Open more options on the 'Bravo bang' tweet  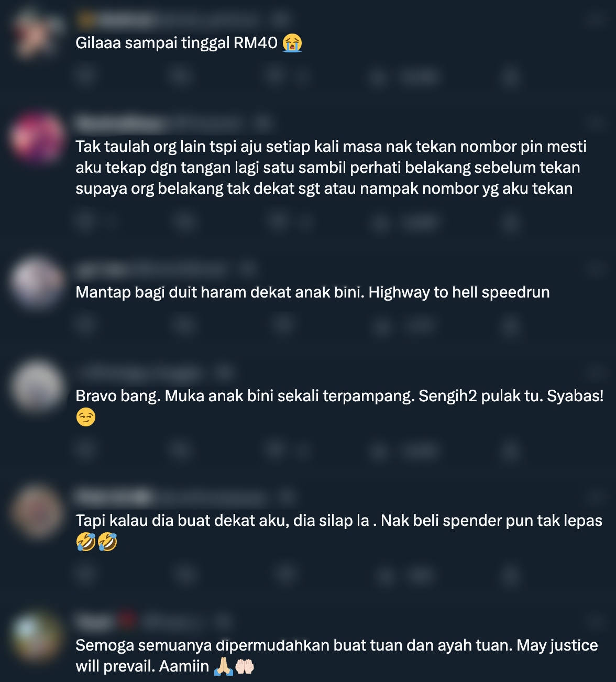[x=596, y=373]
